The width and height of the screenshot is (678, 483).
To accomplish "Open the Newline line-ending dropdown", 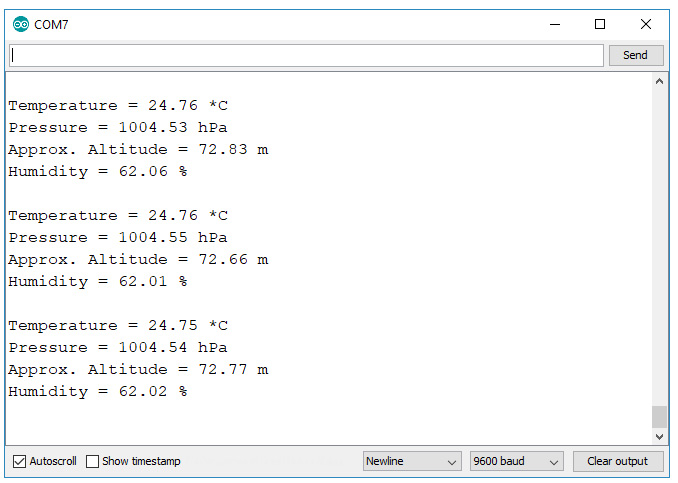I will click(411, 462).
